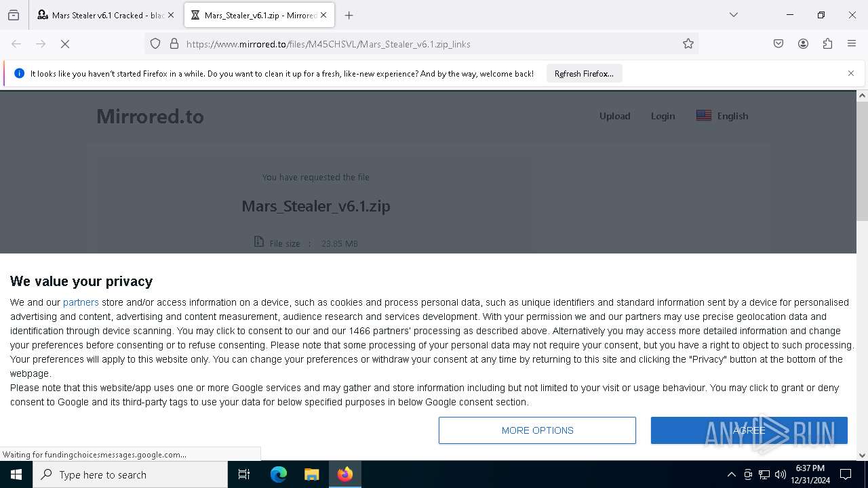Viewport: 868px width, 488px height.
Task: Show hidden system tray icons
Action: click(731, 474)
